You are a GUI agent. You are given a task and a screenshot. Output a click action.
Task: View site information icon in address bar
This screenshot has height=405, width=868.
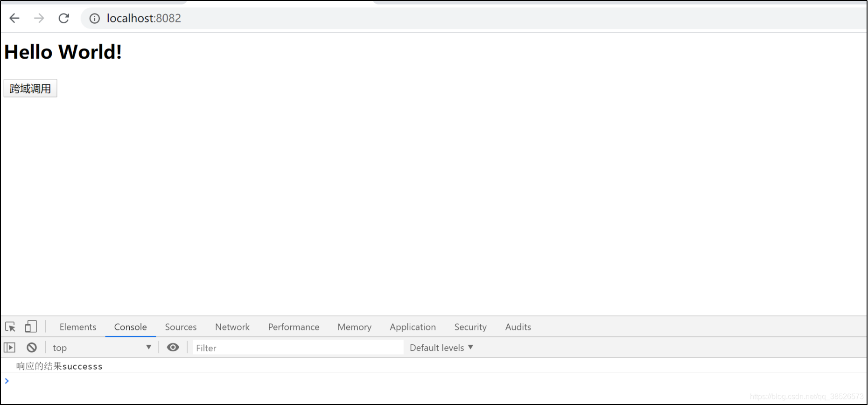(x=95, y=18)
